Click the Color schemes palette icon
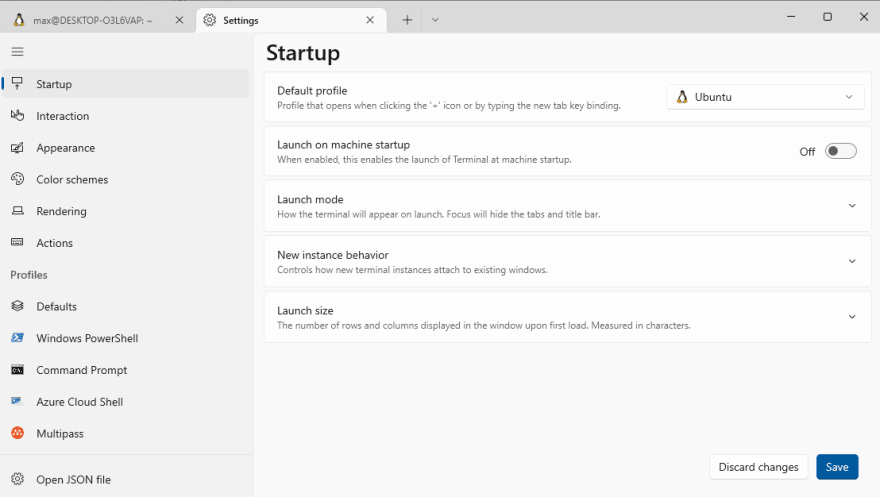This screenshot has width=880, height=497. point(17,179)
